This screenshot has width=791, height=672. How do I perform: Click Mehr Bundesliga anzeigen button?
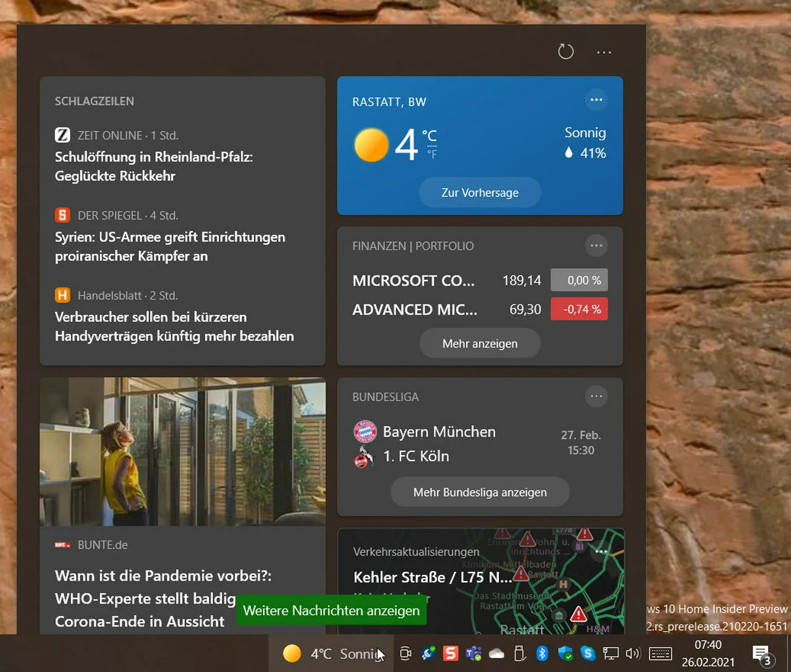[480, 492]
